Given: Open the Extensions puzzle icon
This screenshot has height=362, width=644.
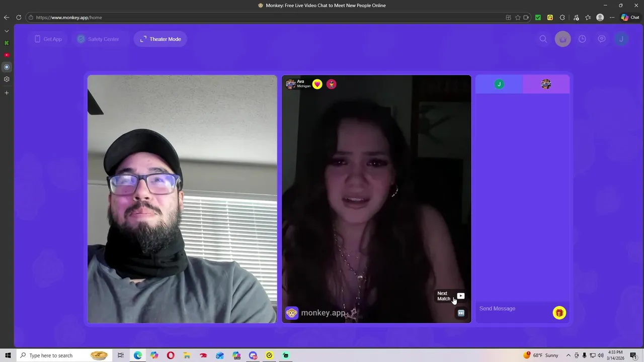Looking at the screenshot, I should [x=562, y=18].
